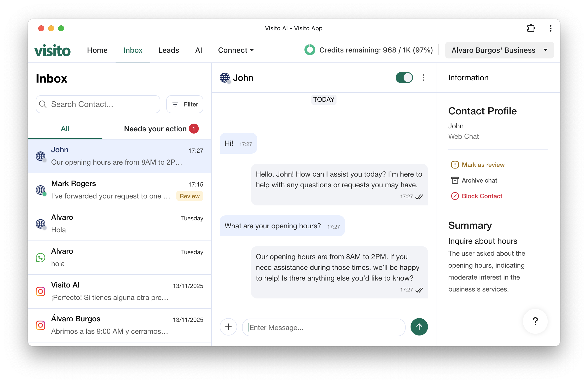Click the globe icon next to John's name
Image resolution: width=588 pixels, height=383 pixels.
pyautogui.click(x=224, y=78)
